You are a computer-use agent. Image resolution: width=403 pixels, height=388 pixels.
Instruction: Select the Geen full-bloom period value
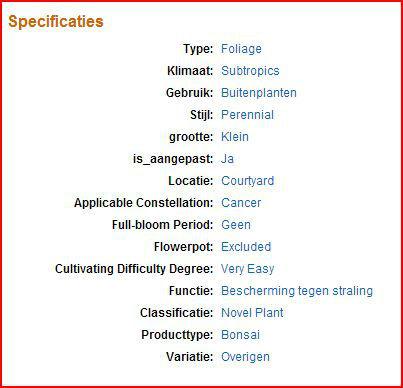(236, 225)
